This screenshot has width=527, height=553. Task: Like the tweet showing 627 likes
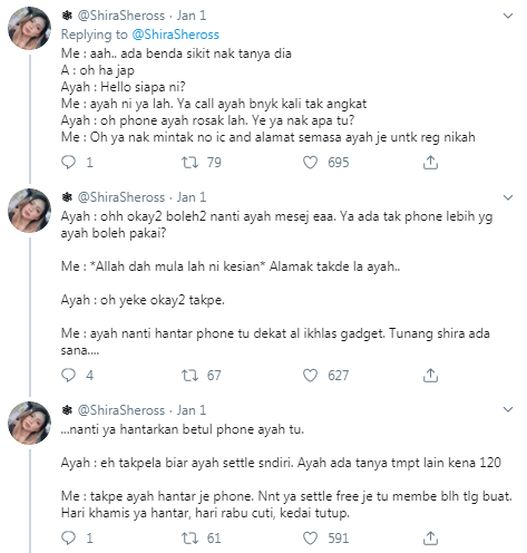(310, 375)
